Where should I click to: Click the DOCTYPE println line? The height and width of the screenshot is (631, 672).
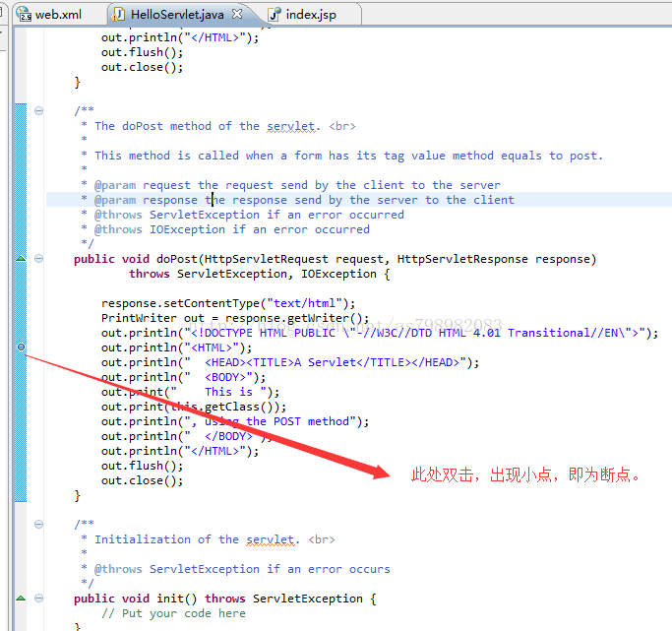pos(379,333)
